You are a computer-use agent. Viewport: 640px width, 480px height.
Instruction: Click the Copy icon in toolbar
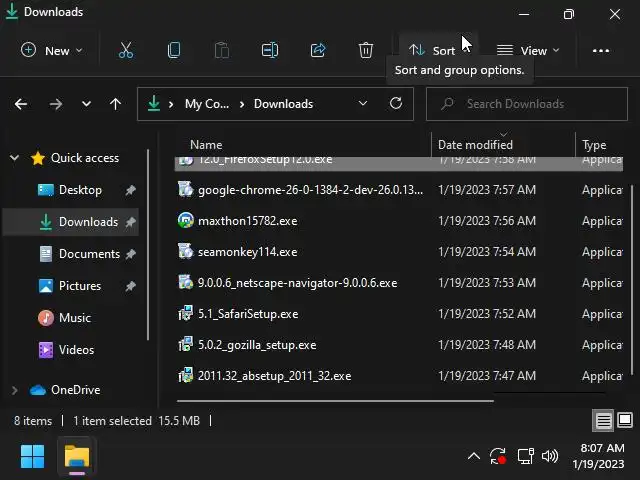point(174,51)
